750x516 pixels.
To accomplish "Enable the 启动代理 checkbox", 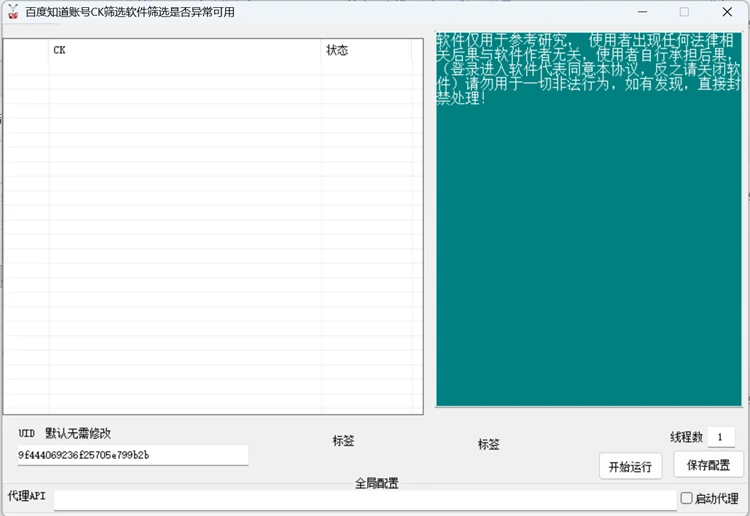I will tap(686, 498).
